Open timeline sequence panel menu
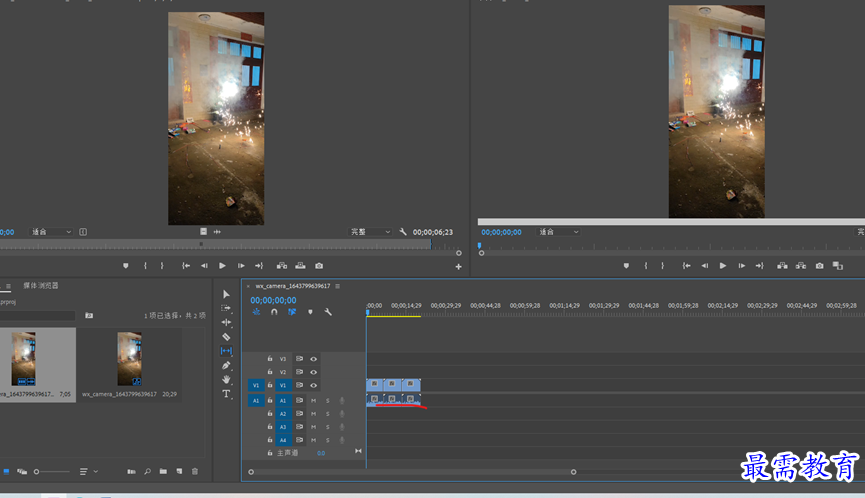Viewport: 865px width, 498px height. click(x=338, y=286)
